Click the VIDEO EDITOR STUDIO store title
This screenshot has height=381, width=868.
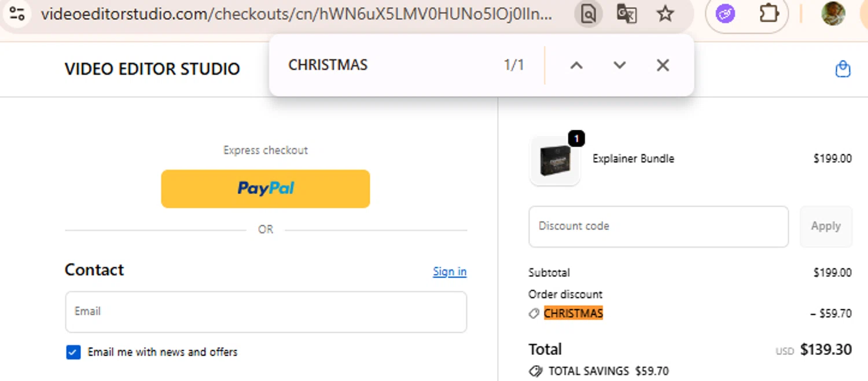[x=152, y=69]
